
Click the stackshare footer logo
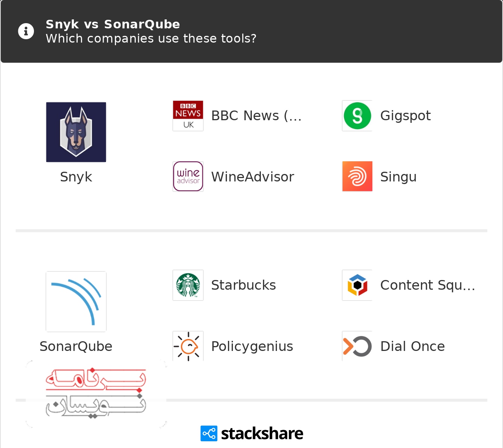[x=252, y=433]
